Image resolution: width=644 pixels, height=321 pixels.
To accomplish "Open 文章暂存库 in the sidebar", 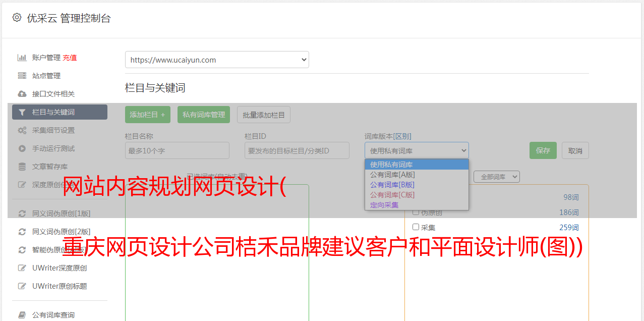I will tap(50, 167).
